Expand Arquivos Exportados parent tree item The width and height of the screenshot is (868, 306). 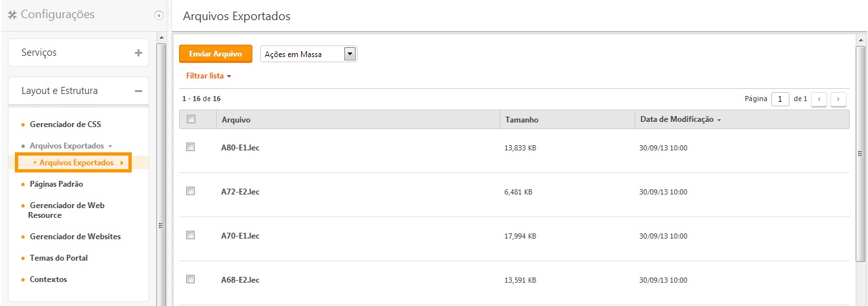pyautogui.click(x=71, y=146)
